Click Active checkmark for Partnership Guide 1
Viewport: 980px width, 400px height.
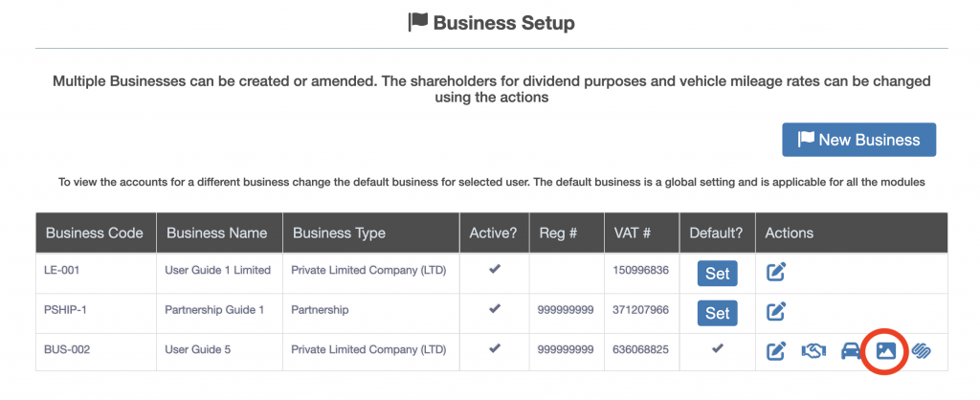coord(495,309)
